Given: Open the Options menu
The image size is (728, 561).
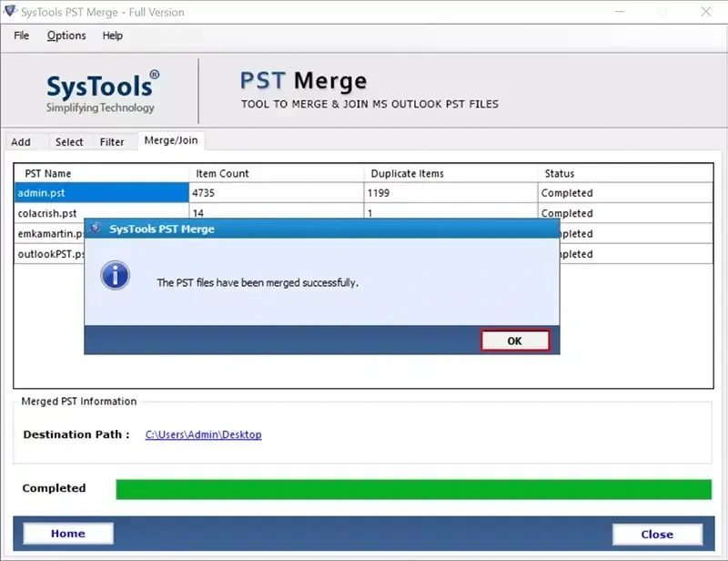Looking at the screenshot, I should [x=66, y=36].
